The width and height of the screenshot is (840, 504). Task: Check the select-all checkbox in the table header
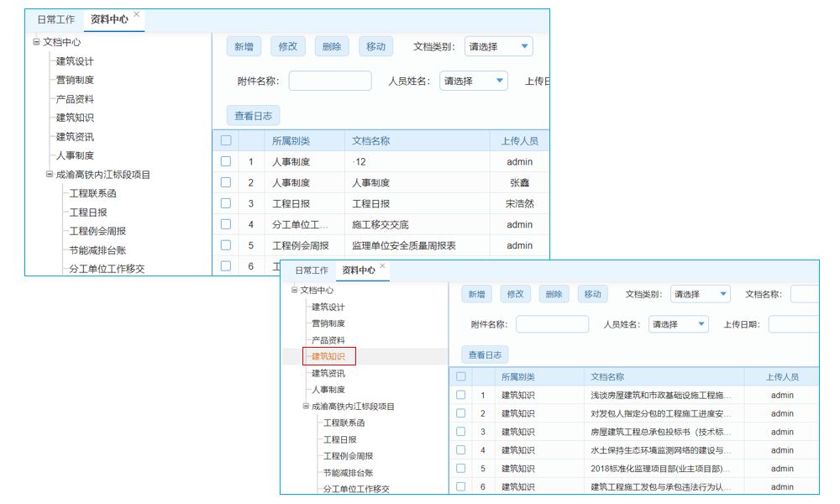click(225, 140)
